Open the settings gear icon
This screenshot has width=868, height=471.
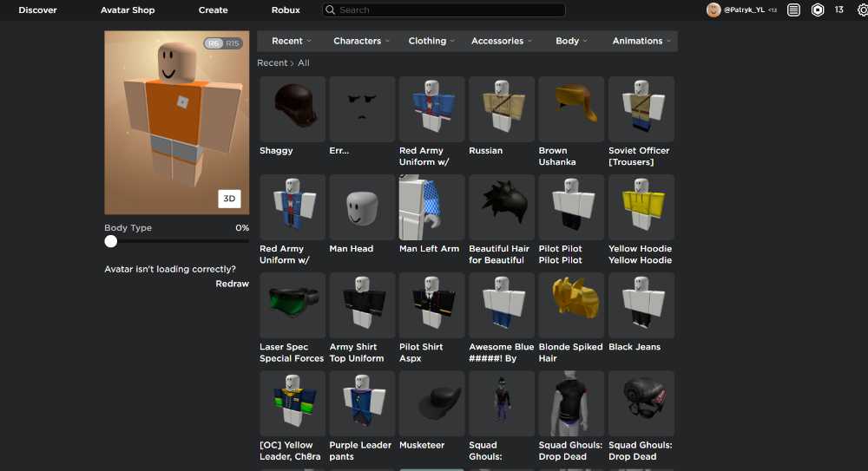click(863, 10)
